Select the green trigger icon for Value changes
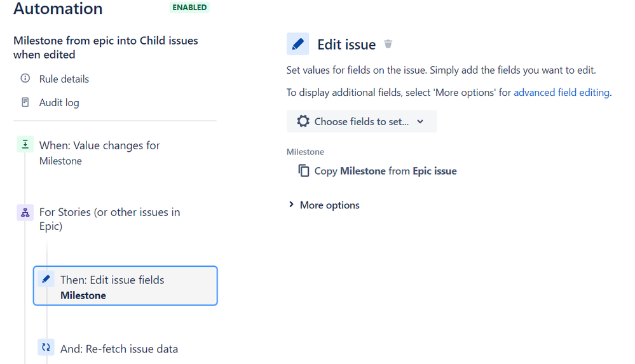The image size is (635, 364). click(x=25, y=144)
